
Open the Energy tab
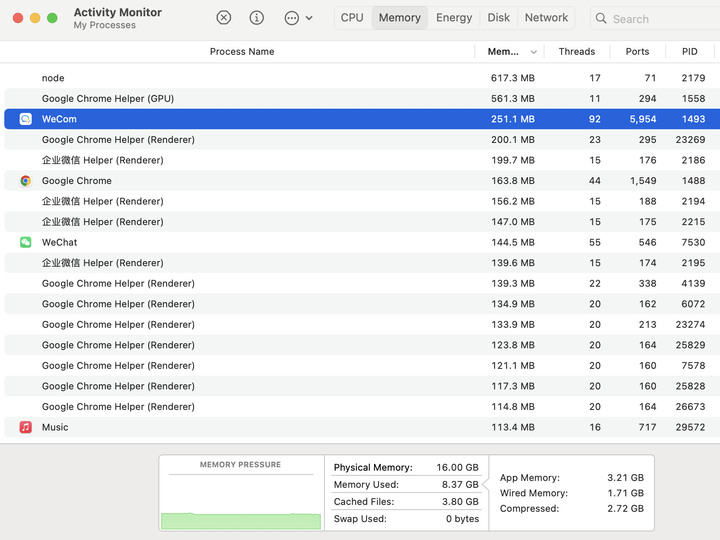[x=454, y=18]
